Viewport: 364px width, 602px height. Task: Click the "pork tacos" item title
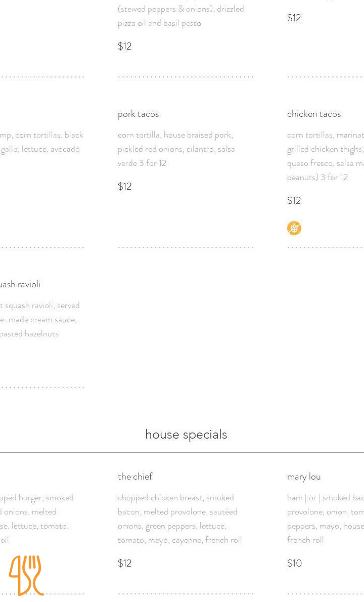(139, 114)
